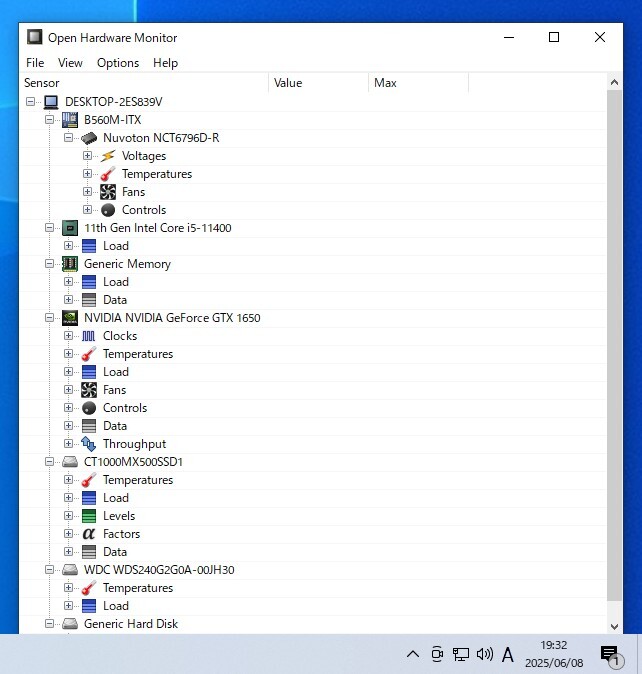Expand the Factors node
Image resolution: width=642 pixels, height=674 pixels.
pos(68,534)
